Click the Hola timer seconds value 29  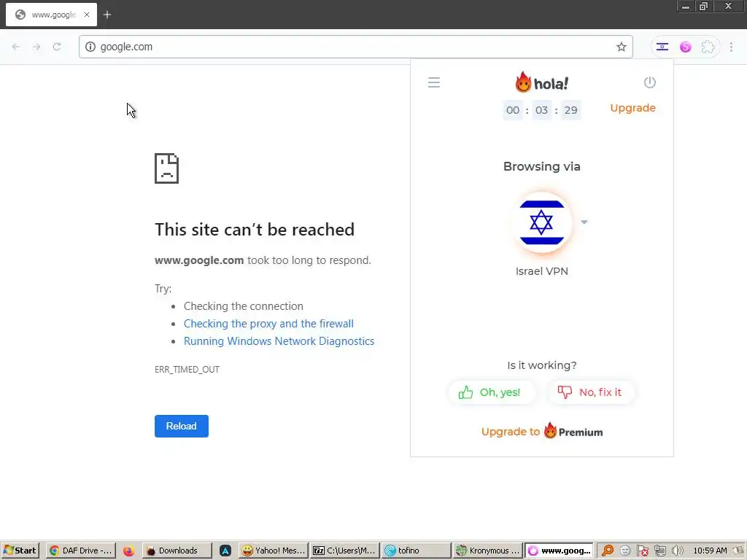(x=570, y=110)
